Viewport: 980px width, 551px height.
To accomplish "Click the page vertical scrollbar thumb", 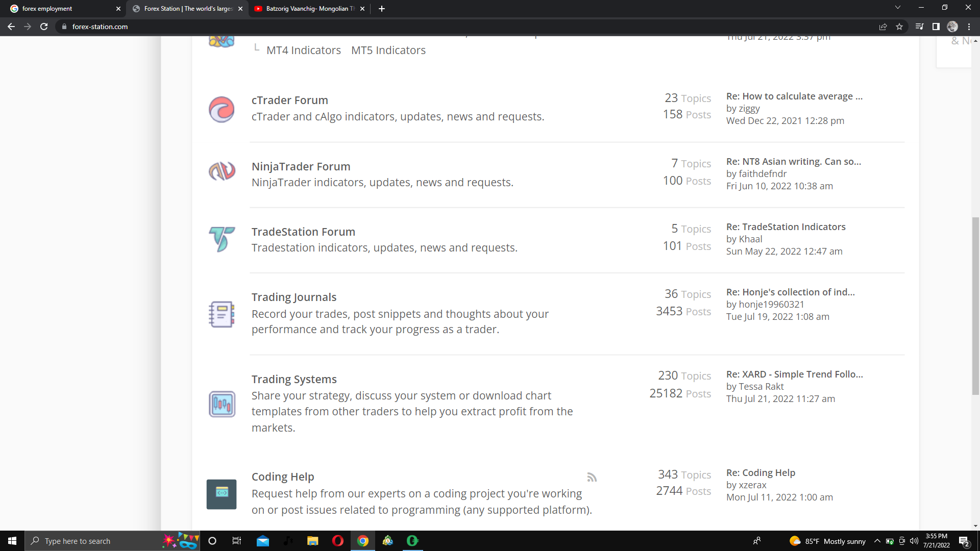I will pos(975,306).
